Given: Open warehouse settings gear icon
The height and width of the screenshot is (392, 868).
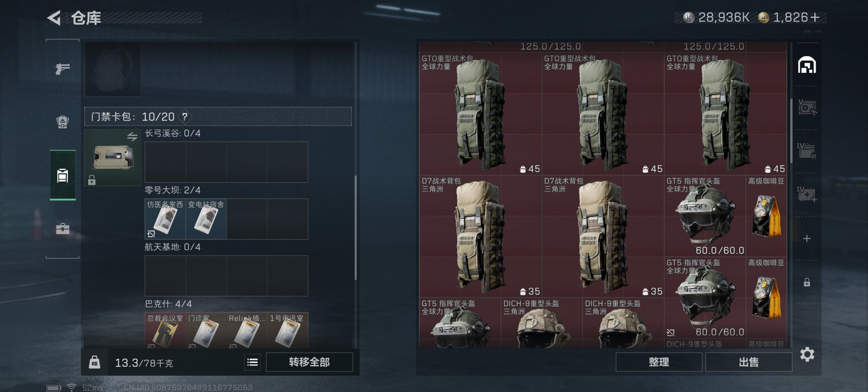Looking at the screenshot, I should pyautogui.click(x=807, y=354).
